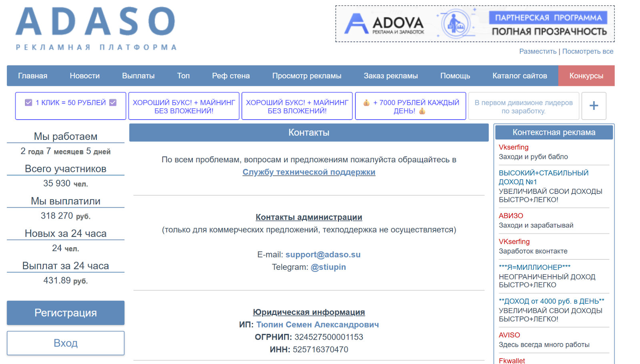
Task: Click 'ВЫСОКИЙ+СТАБИЛЬНЫЙ ДОХОД №1' ad
Action: [x=544, y=177]
